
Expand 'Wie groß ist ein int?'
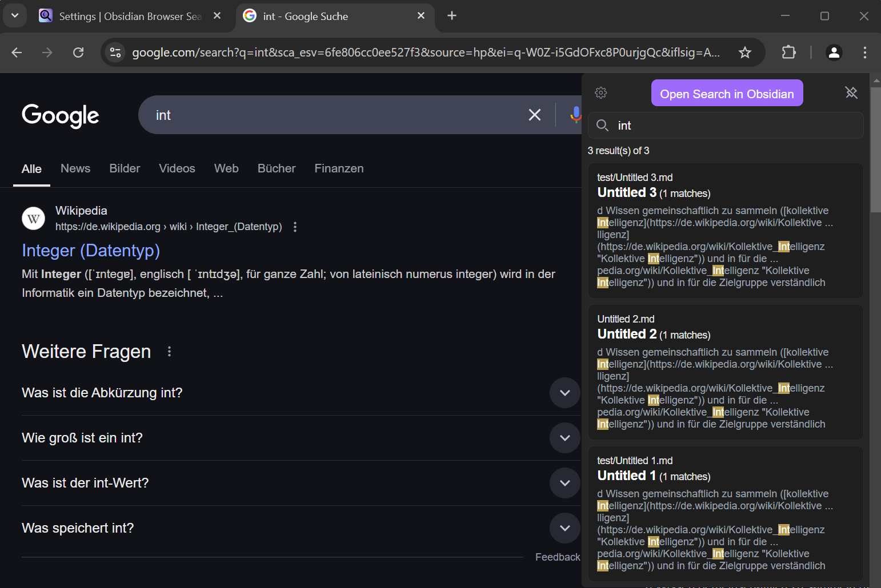pyautogui.click(x=565, y=438)
